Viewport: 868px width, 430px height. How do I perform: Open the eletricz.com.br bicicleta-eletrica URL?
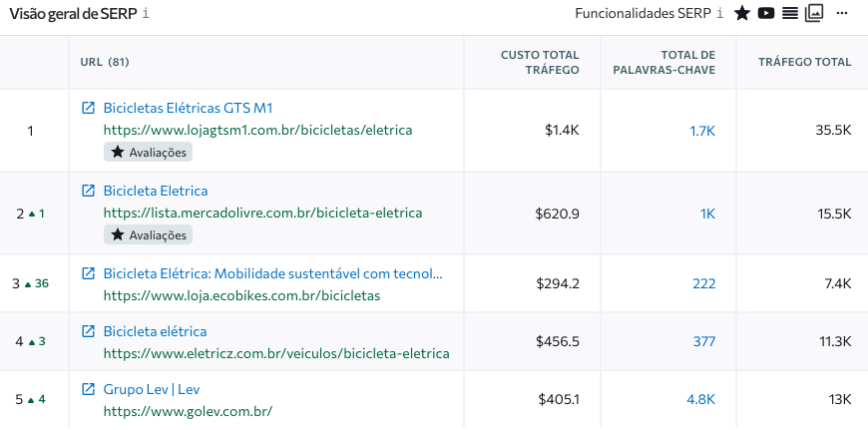pyautogui.click(x=276, y=353)
